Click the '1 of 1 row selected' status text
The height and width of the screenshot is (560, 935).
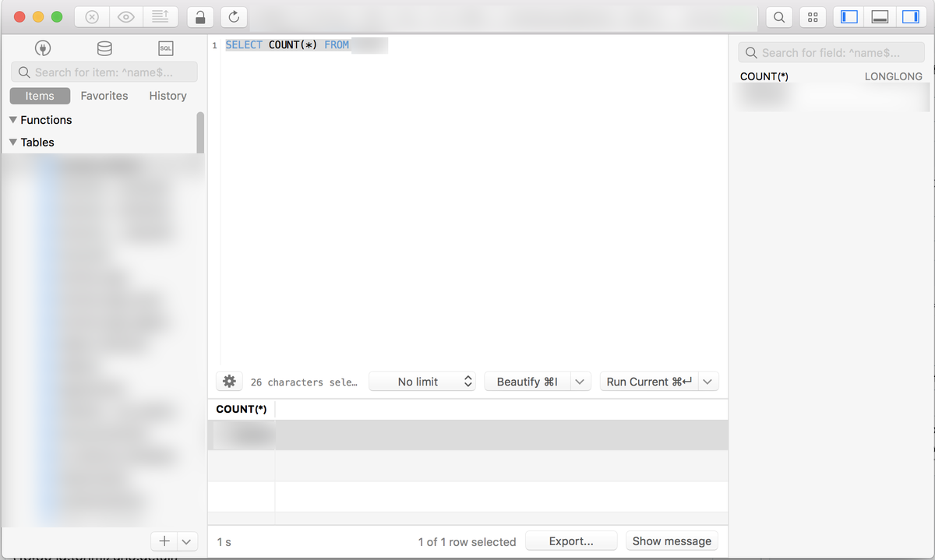pyautogui.click(x=467, y=541)
